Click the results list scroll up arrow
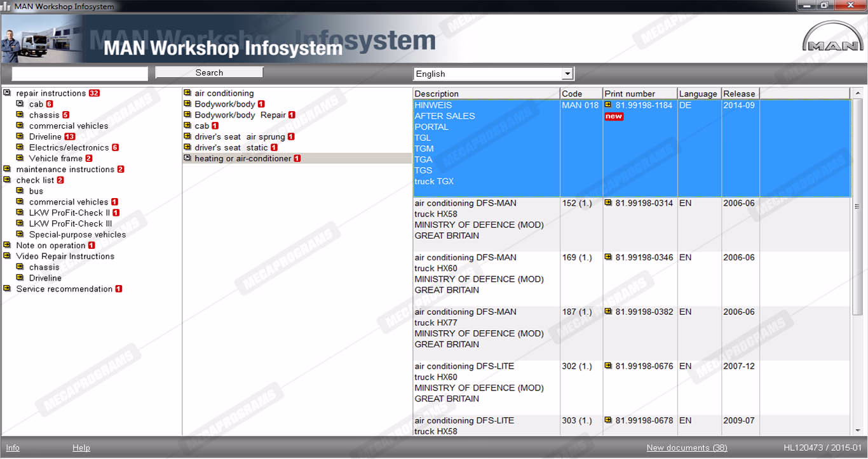 pyautogui.click(x=857, y=94)
